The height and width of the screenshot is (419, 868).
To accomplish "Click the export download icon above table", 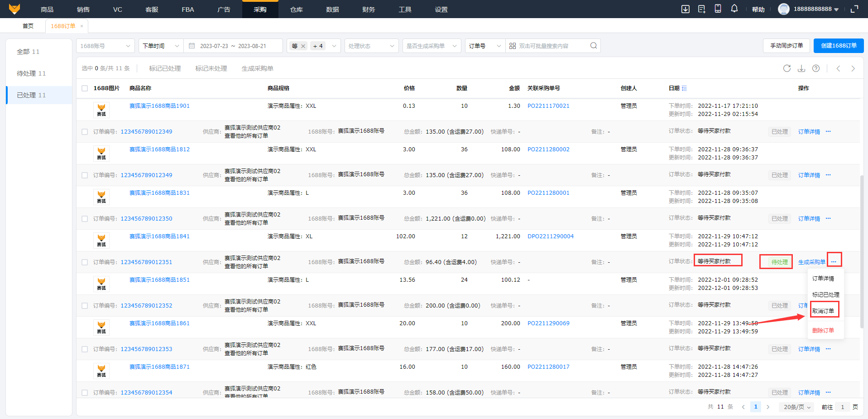I will point(801,68).
